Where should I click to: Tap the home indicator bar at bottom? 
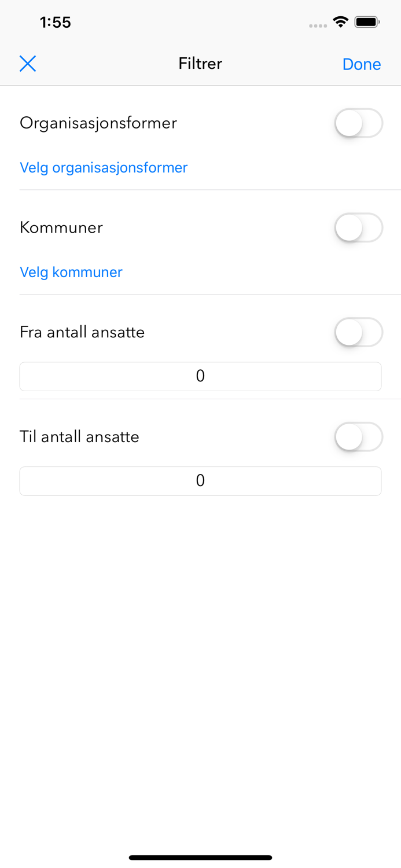tap(200, 857)
